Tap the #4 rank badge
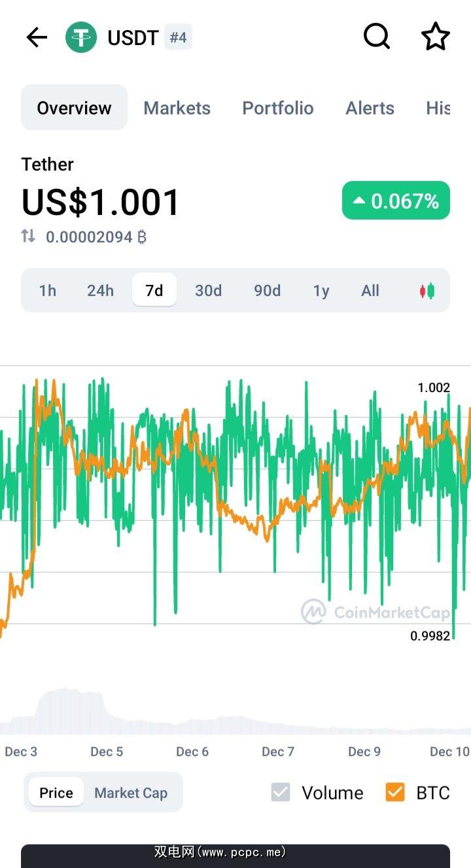471x868 pixels. 178,37
